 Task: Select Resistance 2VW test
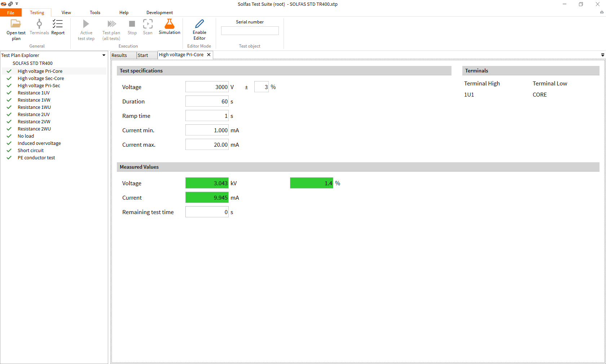coord(34,122)
